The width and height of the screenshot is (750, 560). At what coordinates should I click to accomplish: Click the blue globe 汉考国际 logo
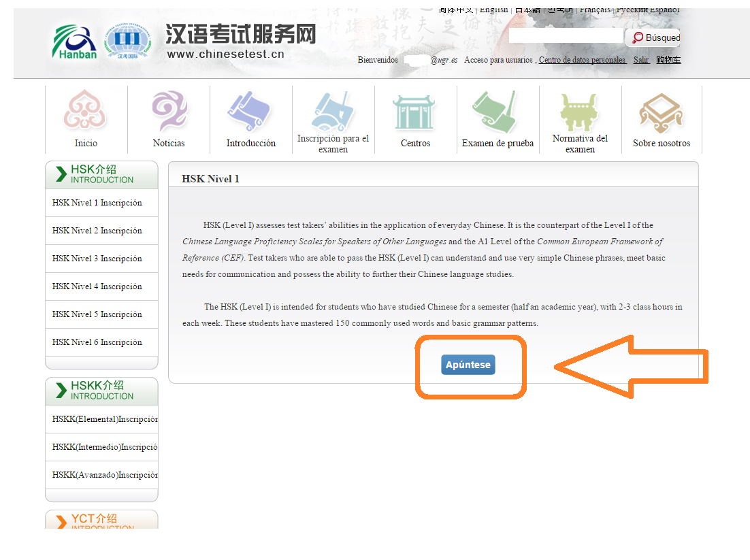[x=128, y=42]
